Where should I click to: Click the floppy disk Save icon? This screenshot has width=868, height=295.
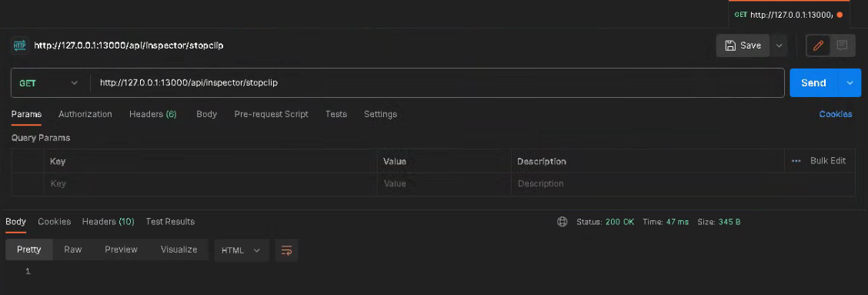tap(730, 45)
